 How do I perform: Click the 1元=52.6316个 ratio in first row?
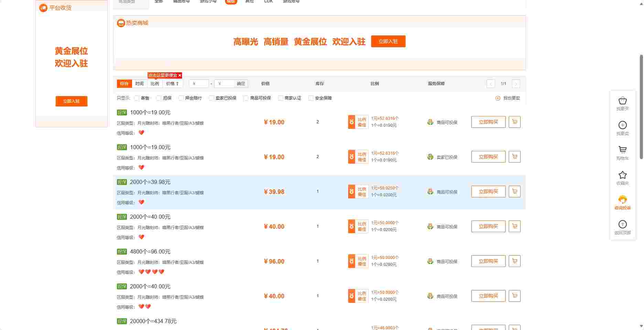click(x=385, y=118)
